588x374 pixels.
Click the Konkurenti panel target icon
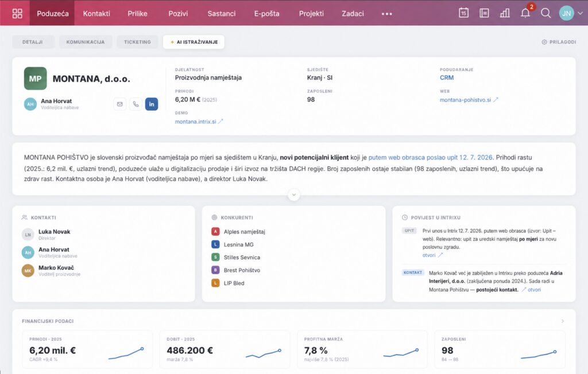point(215,217)
